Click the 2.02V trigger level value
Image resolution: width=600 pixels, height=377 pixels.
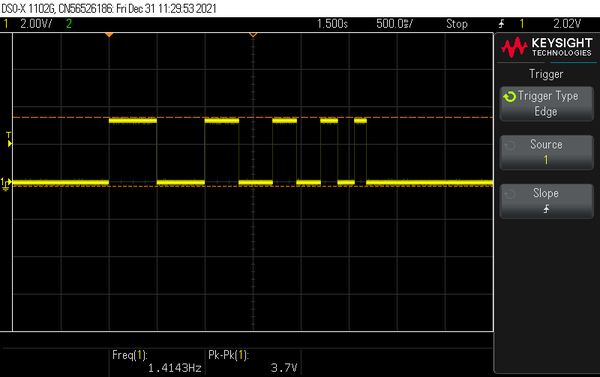tap(567, 24)
